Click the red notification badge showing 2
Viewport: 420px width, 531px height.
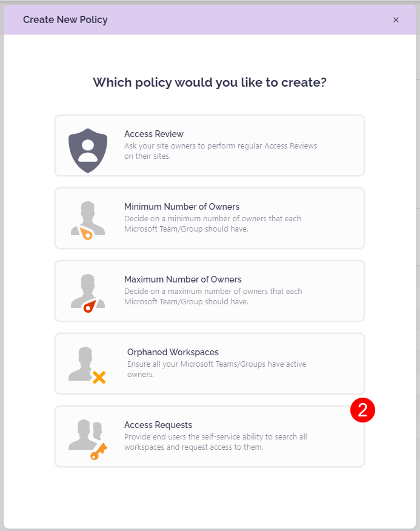[364, 410]
